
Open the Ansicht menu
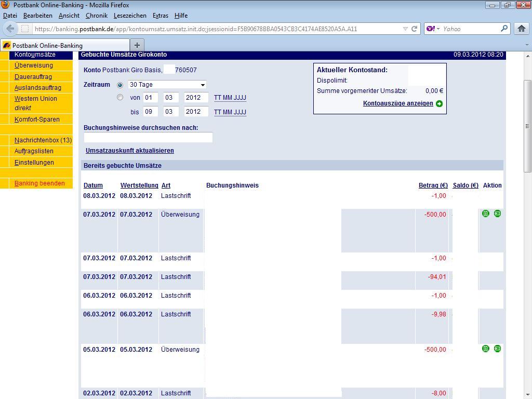coord(69,16)
